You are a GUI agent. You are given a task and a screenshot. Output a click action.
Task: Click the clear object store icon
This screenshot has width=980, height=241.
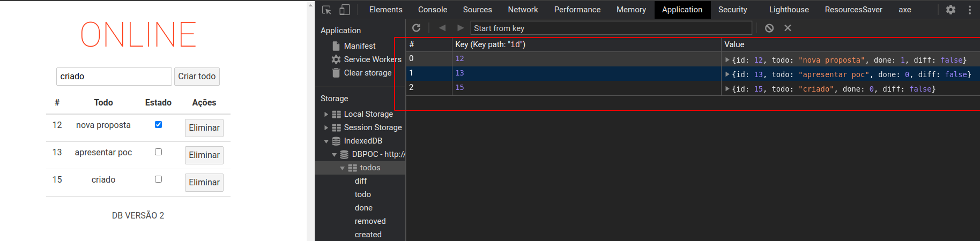(x=769, y=28)
